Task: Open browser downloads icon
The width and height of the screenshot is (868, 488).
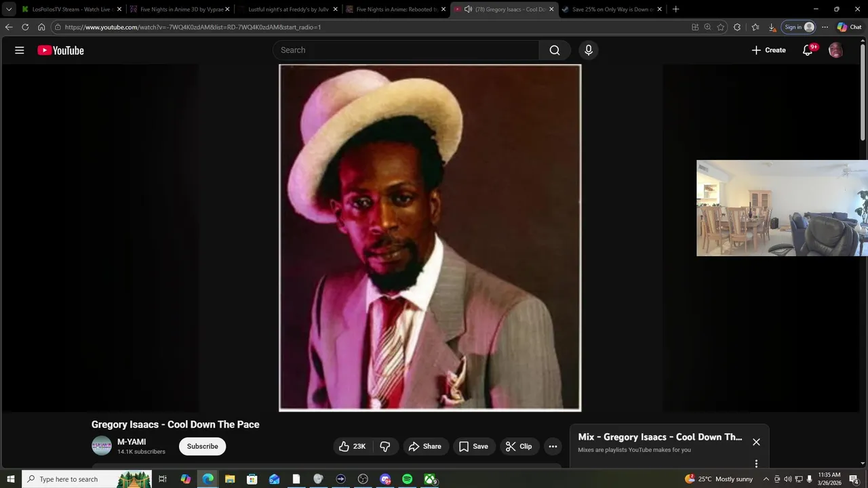Action: pyautogui.click(x=772, y=27)
